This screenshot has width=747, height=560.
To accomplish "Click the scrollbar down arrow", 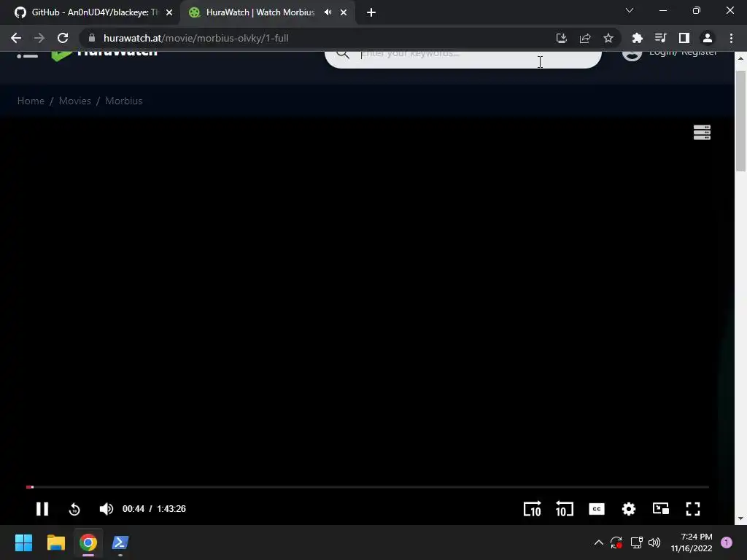I will click(x=740, y=518).
